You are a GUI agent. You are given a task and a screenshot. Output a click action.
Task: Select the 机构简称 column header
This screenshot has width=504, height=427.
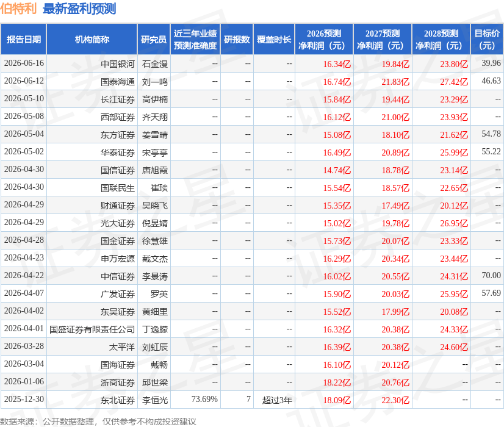point(92,39)
